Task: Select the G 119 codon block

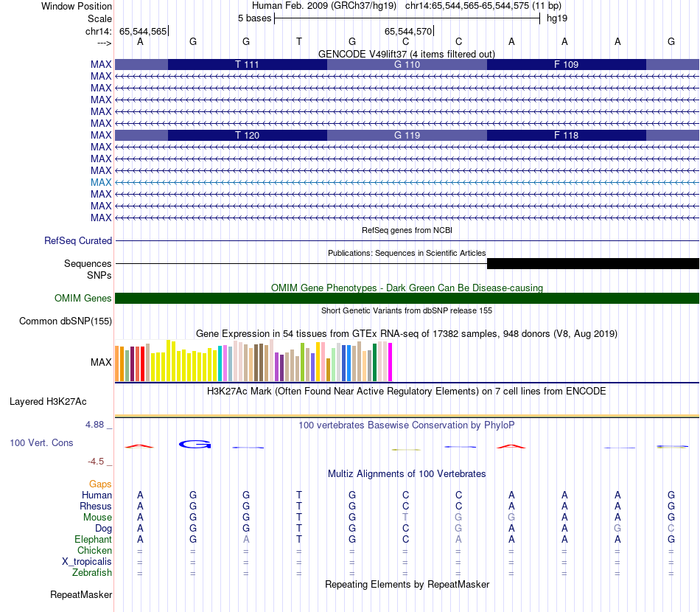Action: coord(407,136)
